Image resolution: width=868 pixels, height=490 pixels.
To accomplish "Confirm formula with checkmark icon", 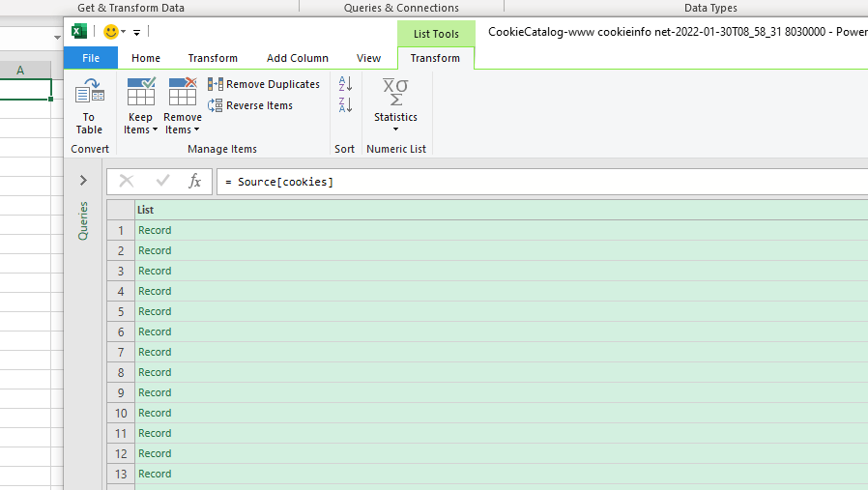I will [x=162, y=181].
